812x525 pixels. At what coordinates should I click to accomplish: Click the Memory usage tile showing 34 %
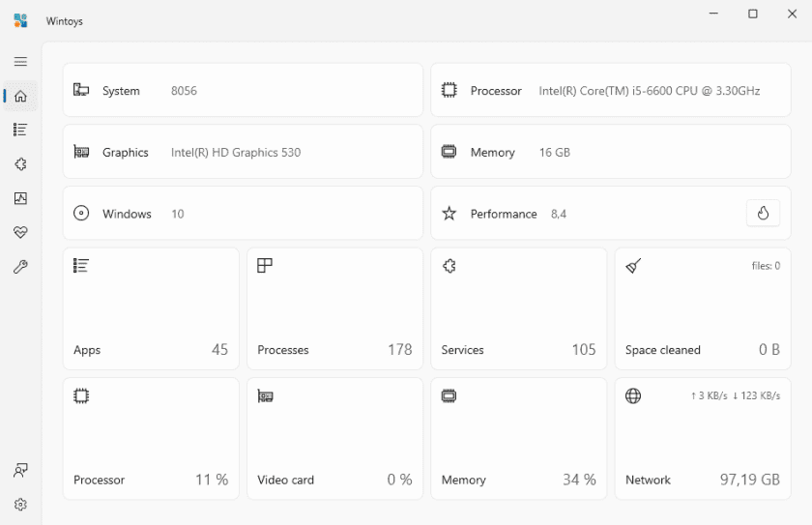point(518,438)
